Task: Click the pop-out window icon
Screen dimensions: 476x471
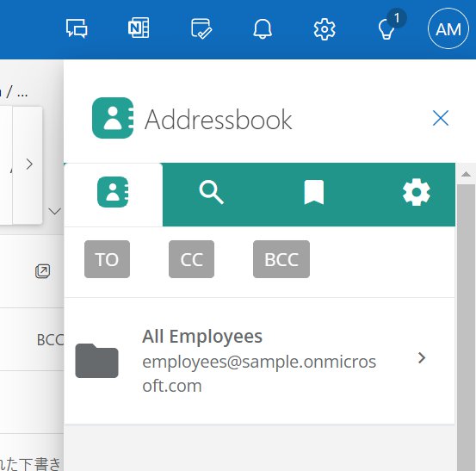Action: pos(43,271)
